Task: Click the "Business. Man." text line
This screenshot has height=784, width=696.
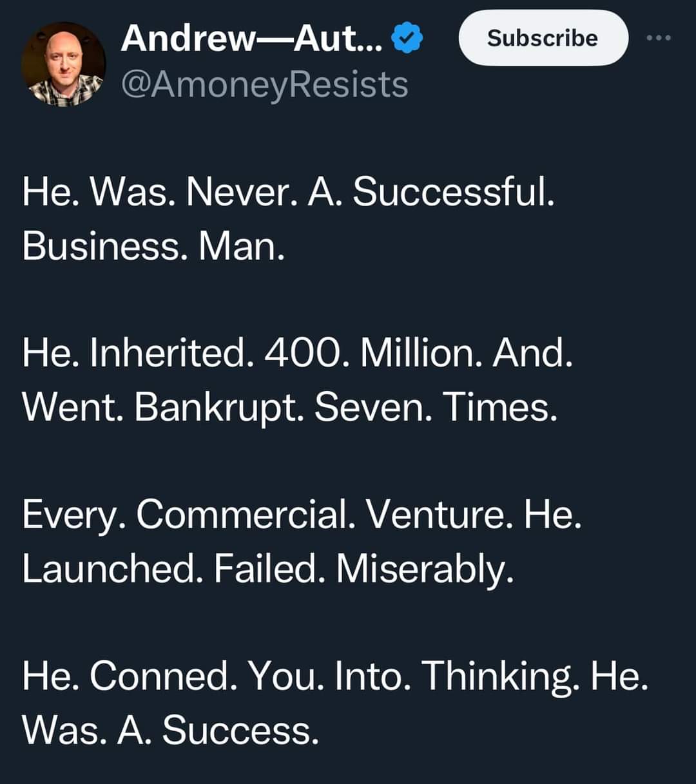Action: tap(153, 246)
